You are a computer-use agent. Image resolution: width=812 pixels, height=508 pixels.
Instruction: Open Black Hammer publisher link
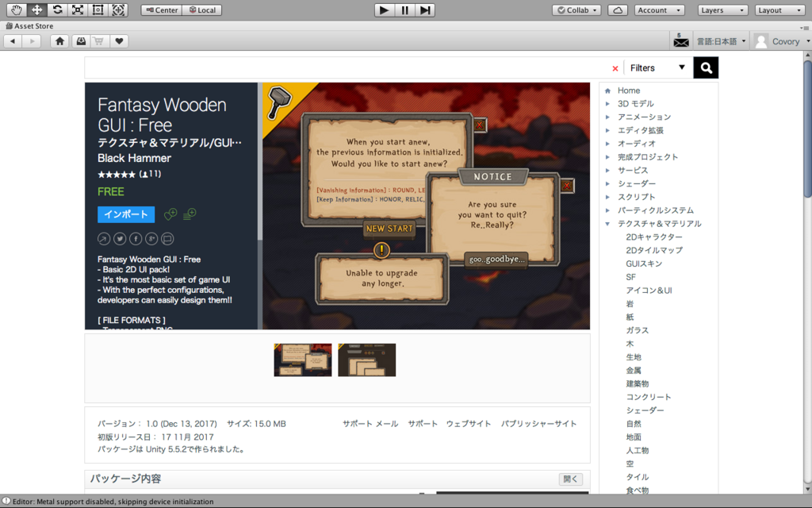(134, 158)
